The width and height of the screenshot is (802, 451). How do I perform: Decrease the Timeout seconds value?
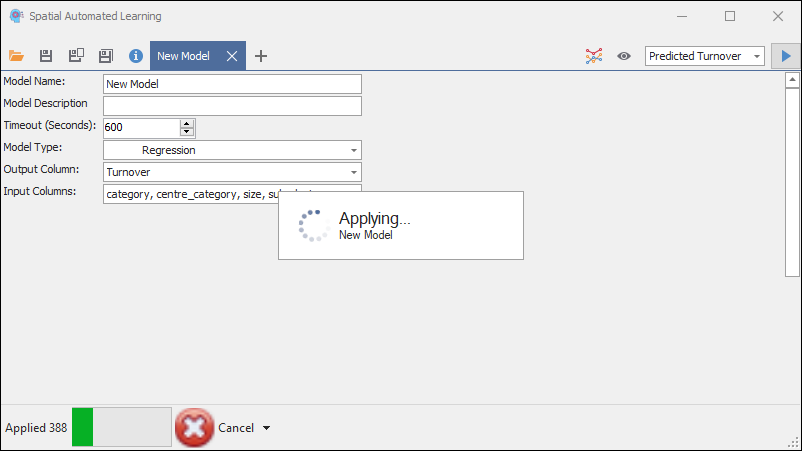(186, 132)
